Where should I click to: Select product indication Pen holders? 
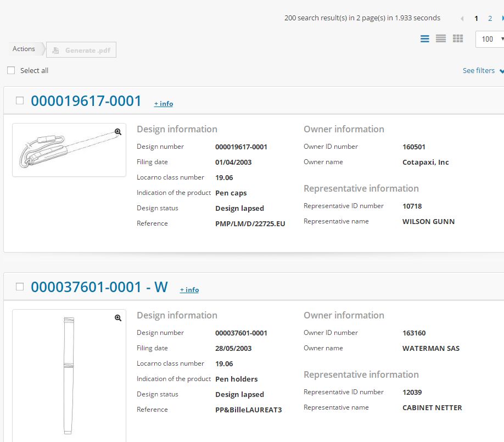click(x=237, y=379)
